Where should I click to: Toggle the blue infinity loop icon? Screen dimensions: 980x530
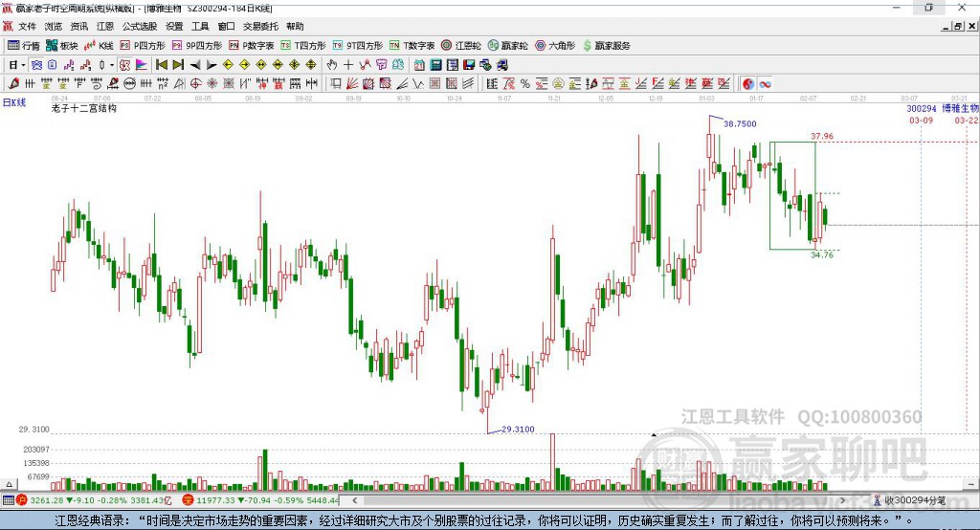[x=765, y=84]
